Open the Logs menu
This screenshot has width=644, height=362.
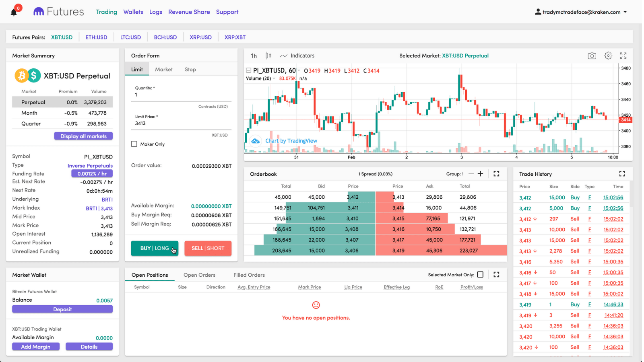point(156,12)
